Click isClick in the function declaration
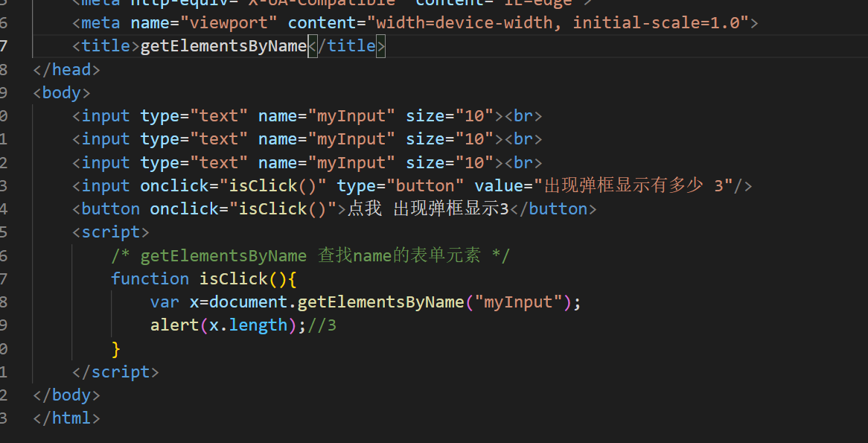Screen dimensions: 868x443 click(x=234, y=278)
